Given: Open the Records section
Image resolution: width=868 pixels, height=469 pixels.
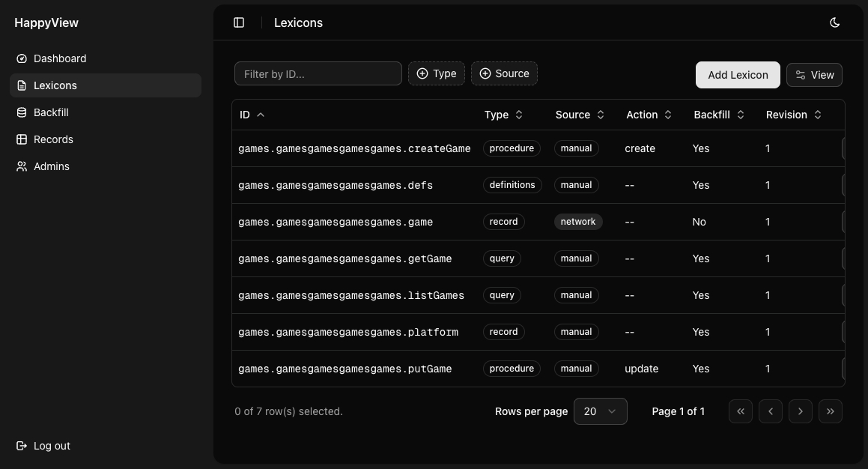Looking at the screenshot, I should (53, 139).
